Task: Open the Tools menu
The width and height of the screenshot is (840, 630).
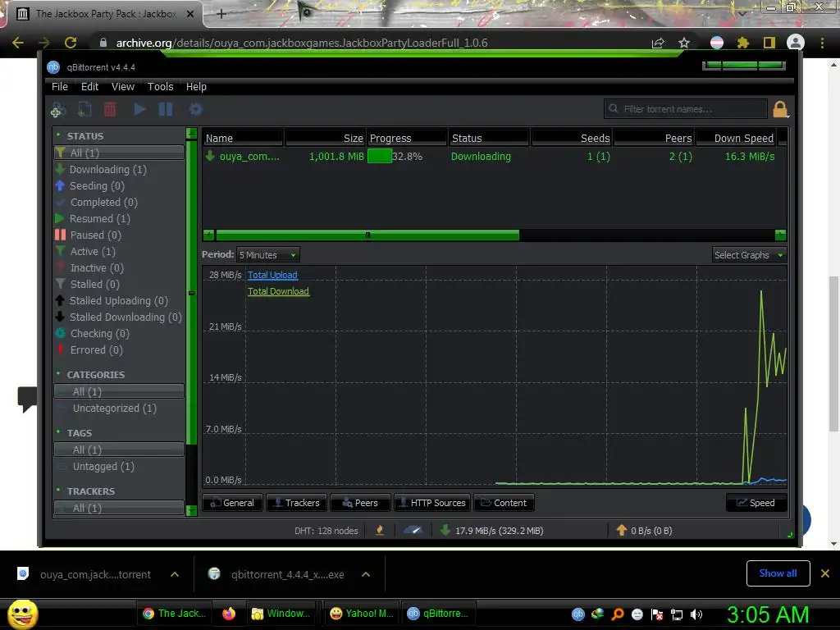Action: coord(160,87)
